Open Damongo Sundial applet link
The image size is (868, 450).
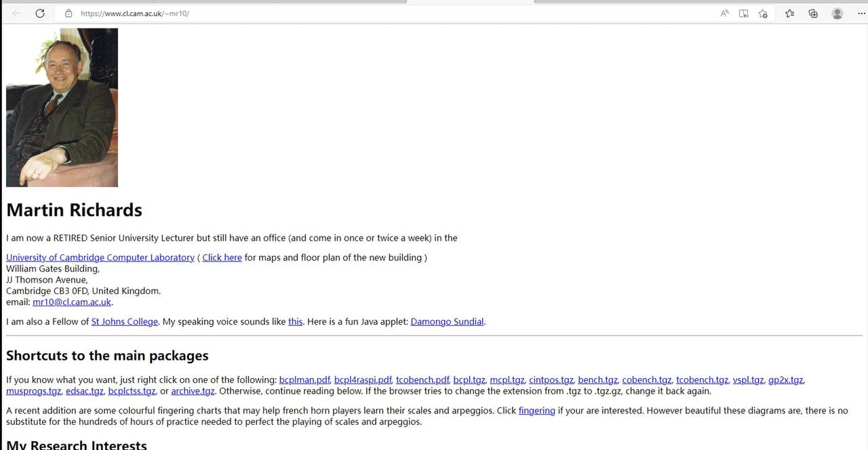[x=447, y=322]
